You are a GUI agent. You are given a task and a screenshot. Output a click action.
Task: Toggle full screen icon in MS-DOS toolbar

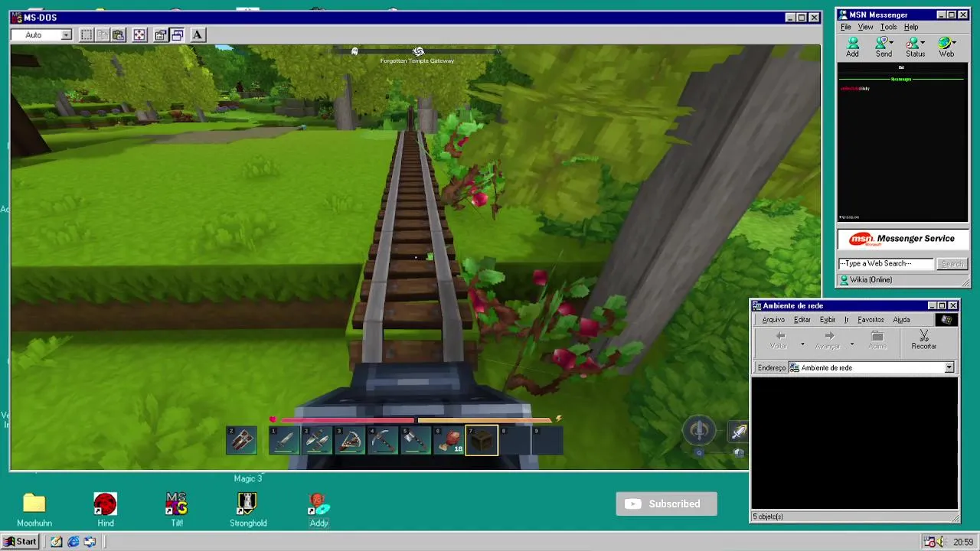tap(139, 34)
